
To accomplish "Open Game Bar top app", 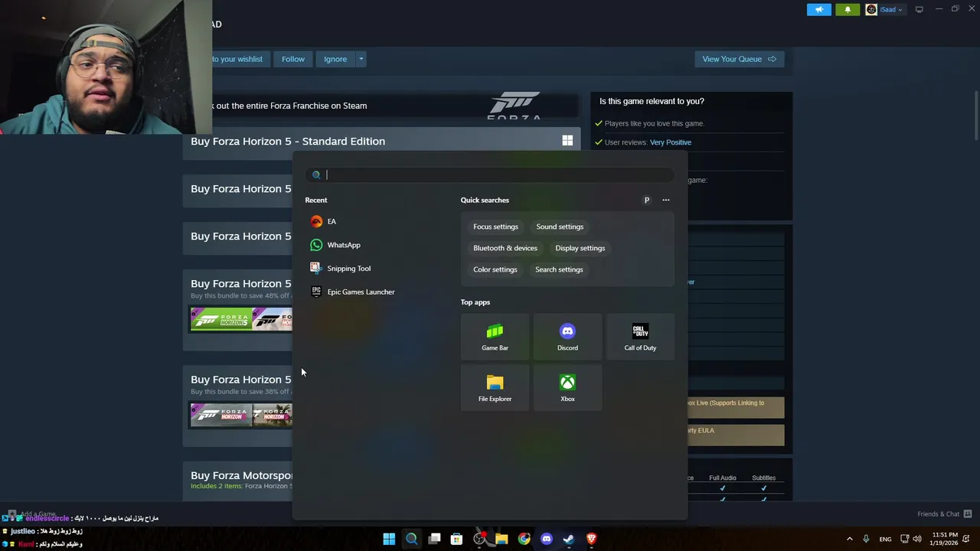I will 495,337.
